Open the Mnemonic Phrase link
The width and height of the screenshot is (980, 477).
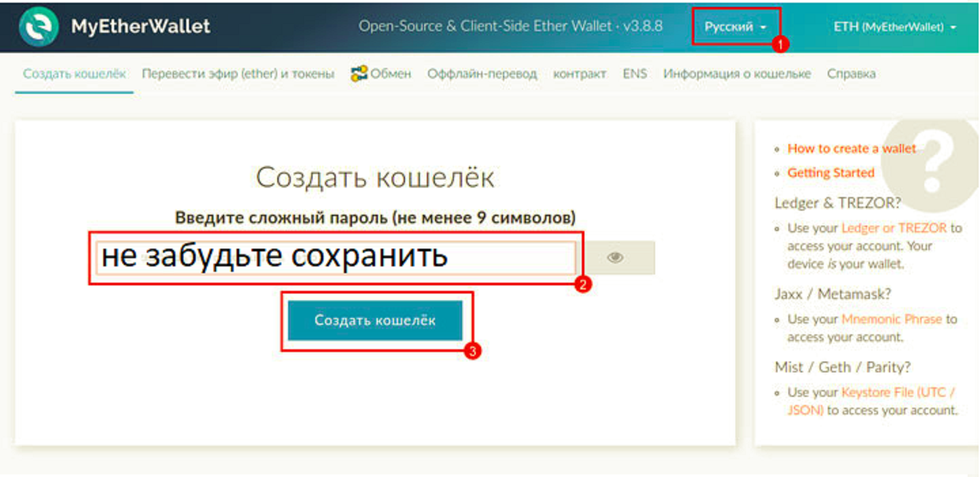pos(892,319)
